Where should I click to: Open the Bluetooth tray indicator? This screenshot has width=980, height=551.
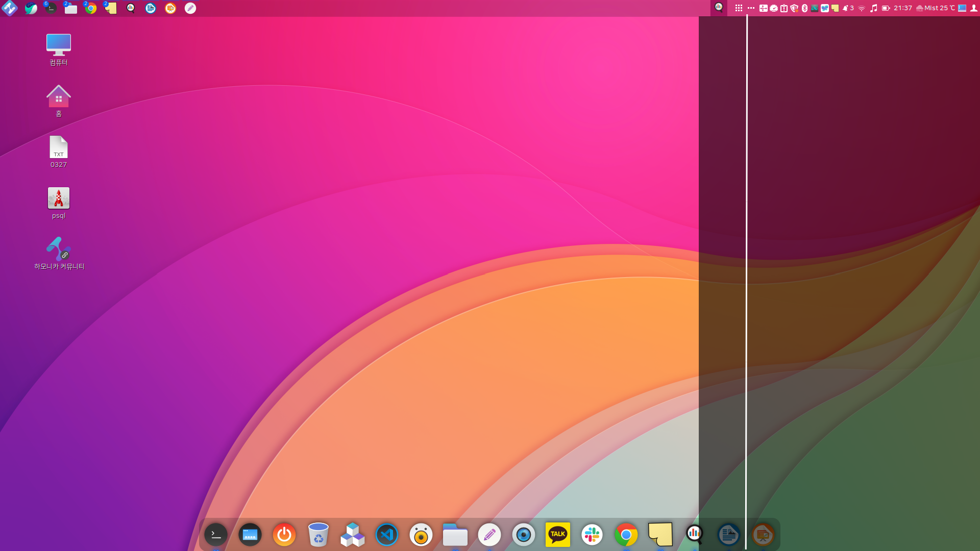pos(805,8)
